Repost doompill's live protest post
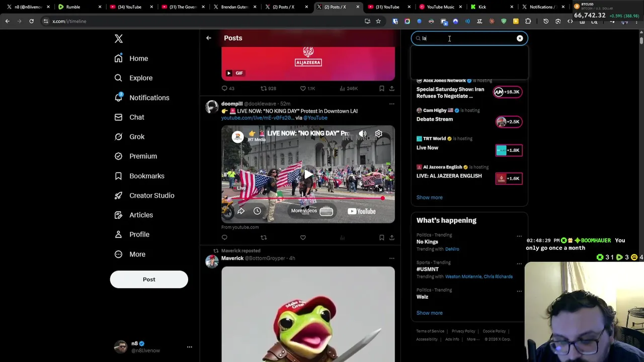This screenshot has width=644, height=362. (x=264, y=238)
